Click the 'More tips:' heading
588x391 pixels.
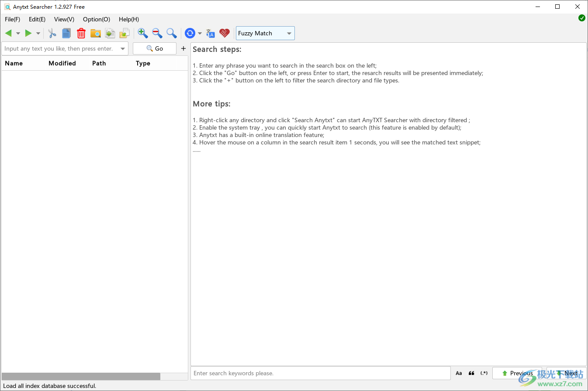[x=211, y=104]
